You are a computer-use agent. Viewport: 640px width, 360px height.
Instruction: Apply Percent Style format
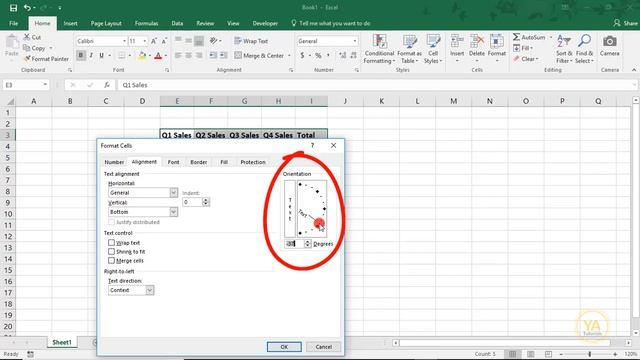(x=318, y=56)
